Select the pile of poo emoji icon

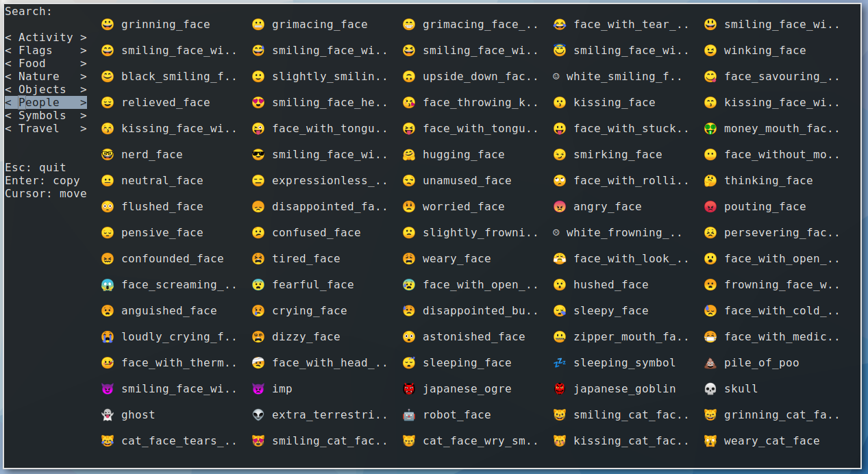tap(710, 363)
